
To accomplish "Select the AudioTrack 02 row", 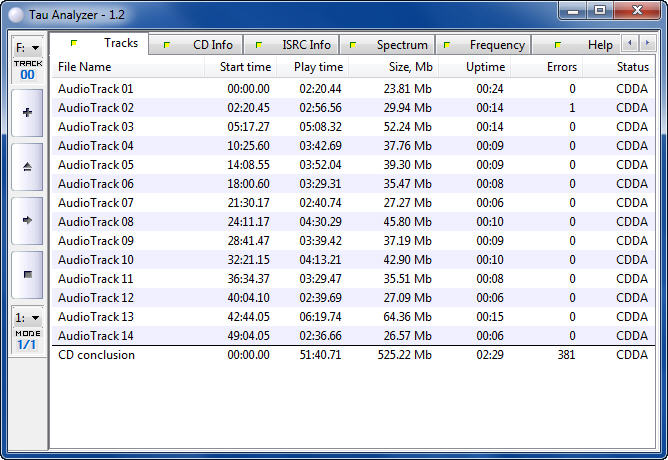I will (96, 107).
